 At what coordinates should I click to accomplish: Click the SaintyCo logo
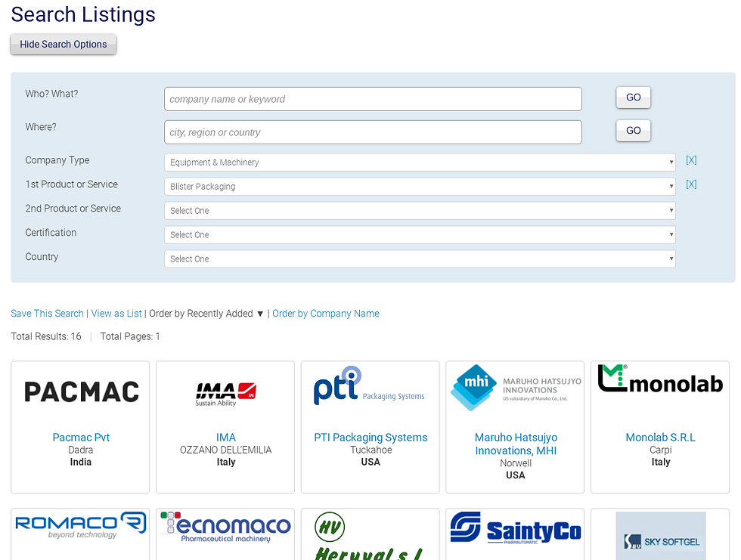point(516,528)
